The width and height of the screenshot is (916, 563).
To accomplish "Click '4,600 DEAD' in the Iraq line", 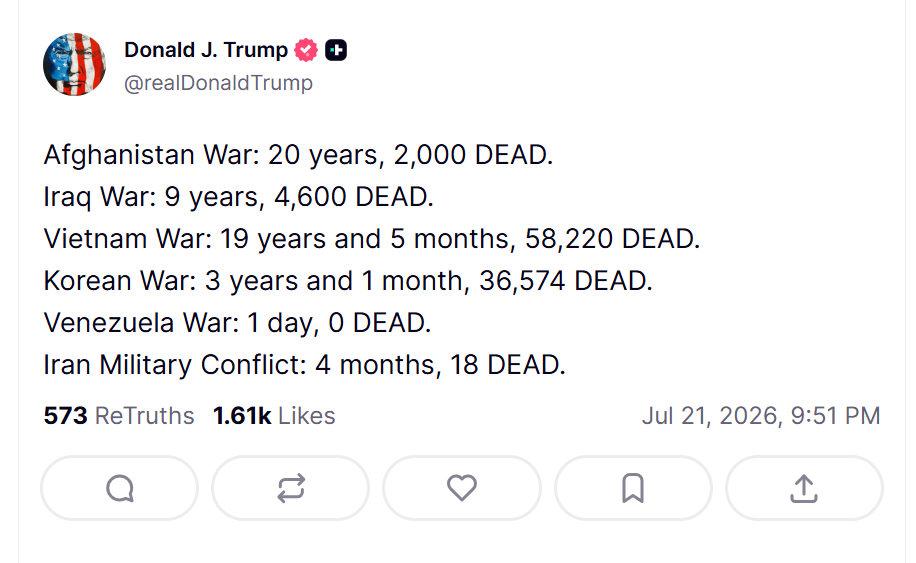I will [x=352, y=197].
